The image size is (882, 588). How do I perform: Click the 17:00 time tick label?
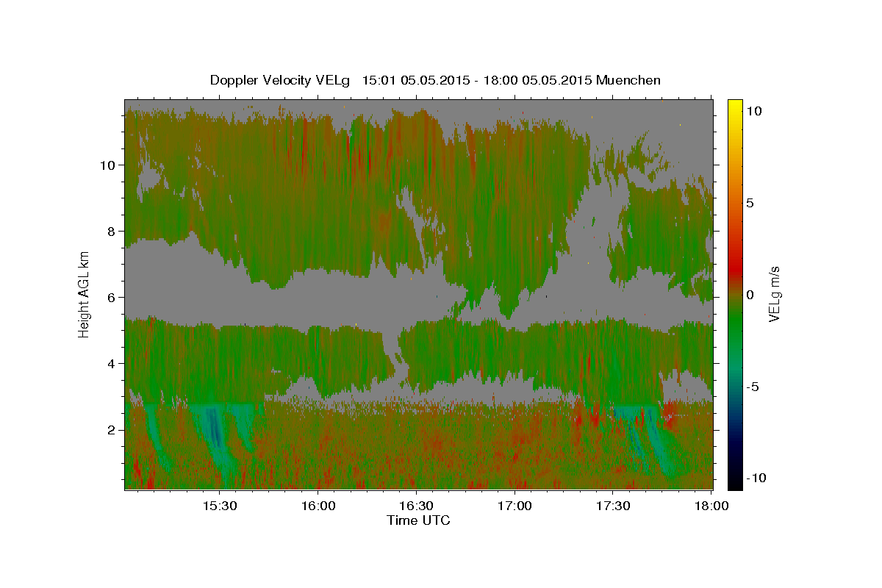coord(514,506)
